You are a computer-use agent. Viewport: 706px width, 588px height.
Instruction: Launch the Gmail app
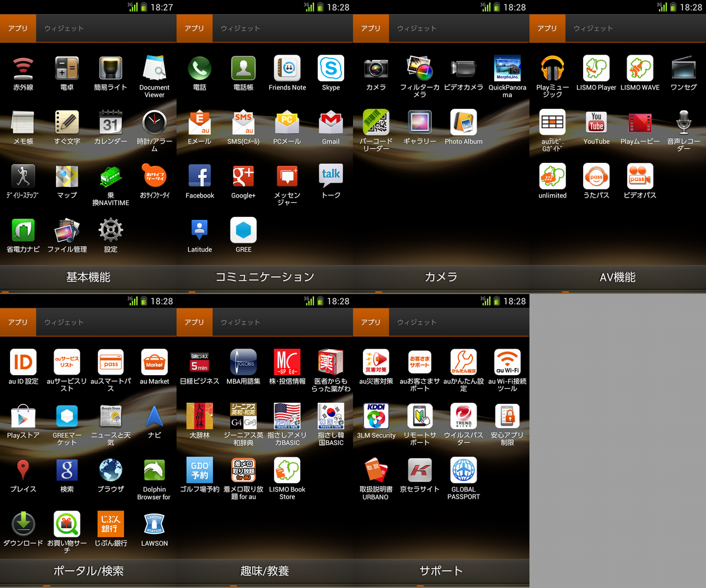pos(331,123)
